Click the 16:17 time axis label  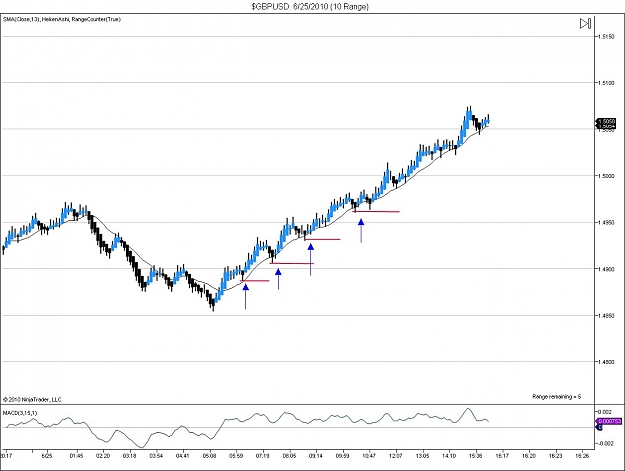point(502,455)
